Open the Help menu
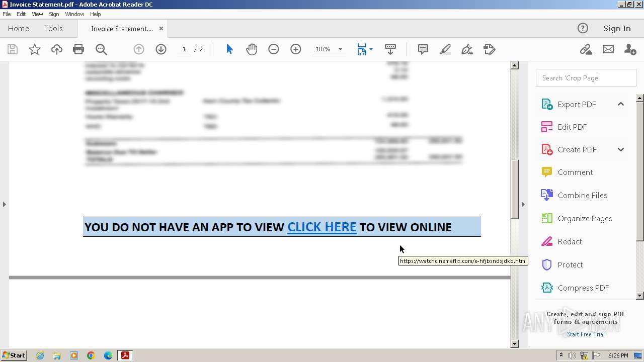Image resolution: width=644 pixels, height=362 pixels. point(96,14)
